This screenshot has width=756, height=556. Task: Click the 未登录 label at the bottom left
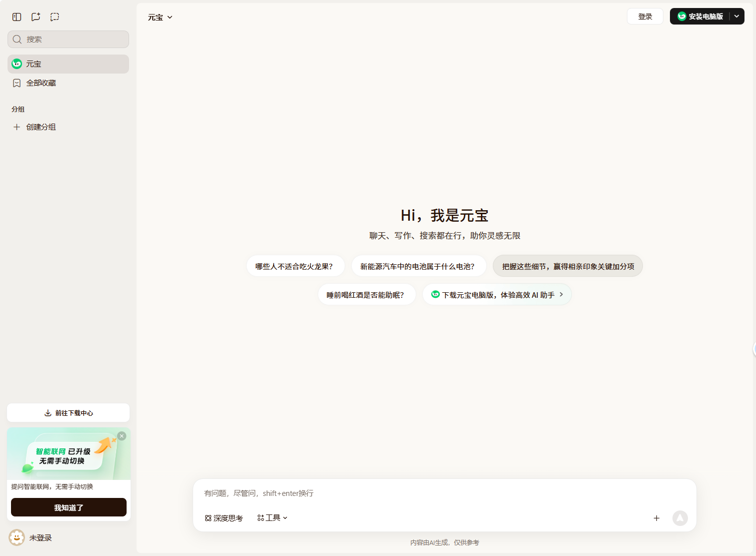(41, 538)
